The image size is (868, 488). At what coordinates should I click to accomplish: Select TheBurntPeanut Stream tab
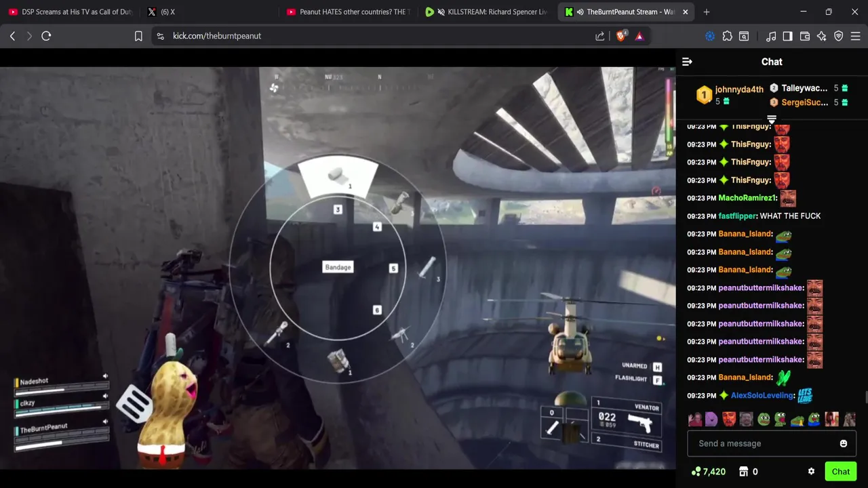click(x=625, y=12)
